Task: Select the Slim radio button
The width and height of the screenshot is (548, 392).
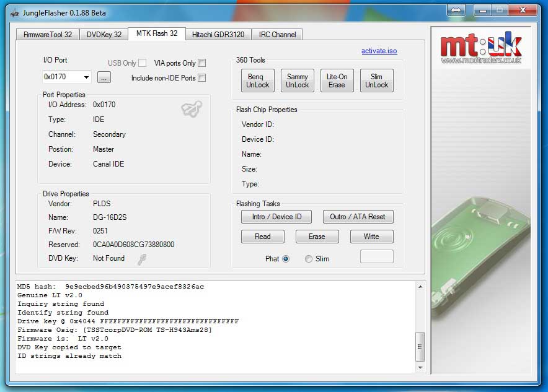Action: point(308,259)
